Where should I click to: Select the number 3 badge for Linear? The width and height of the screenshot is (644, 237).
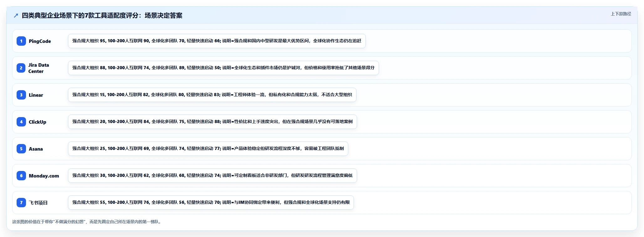pyautogui.click(x=21, y=95)
